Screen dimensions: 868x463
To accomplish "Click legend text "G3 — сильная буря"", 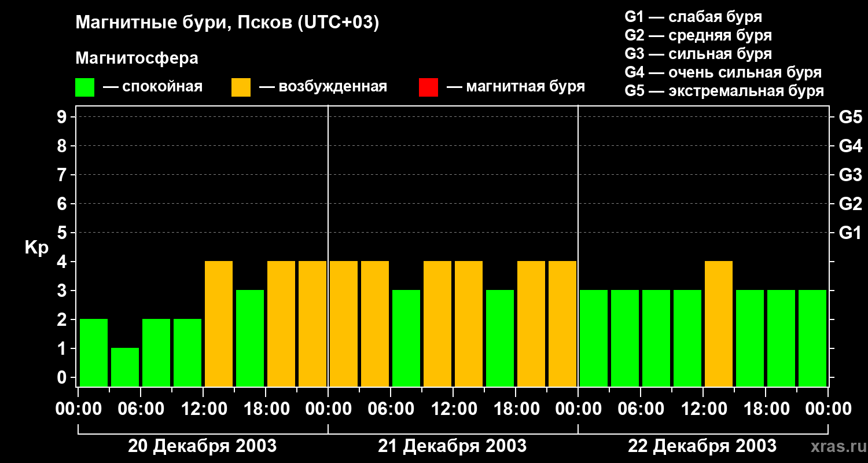I will point(698,54).
